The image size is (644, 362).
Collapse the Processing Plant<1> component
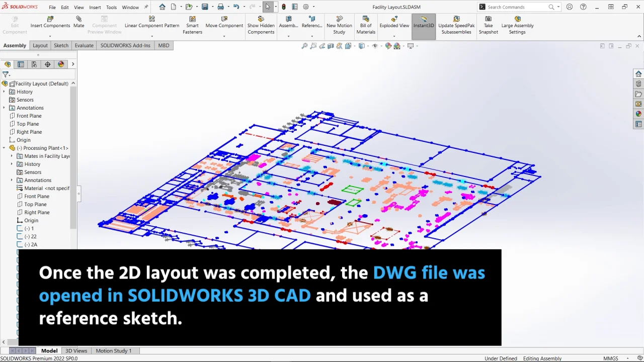(x=4, y=148)
